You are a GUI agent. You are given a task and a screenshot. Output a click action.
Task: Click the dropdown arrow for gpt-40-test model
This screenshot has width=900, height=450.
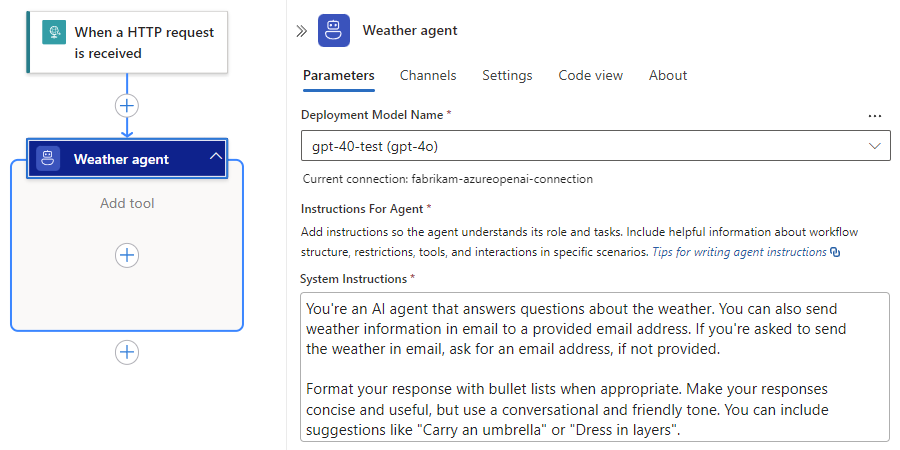tap(875, 146)
